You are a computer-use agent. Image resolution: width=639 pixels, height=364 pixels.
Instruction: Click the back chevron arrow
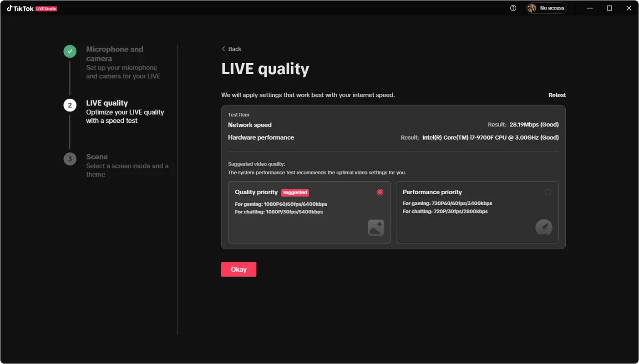click(223, 49)
